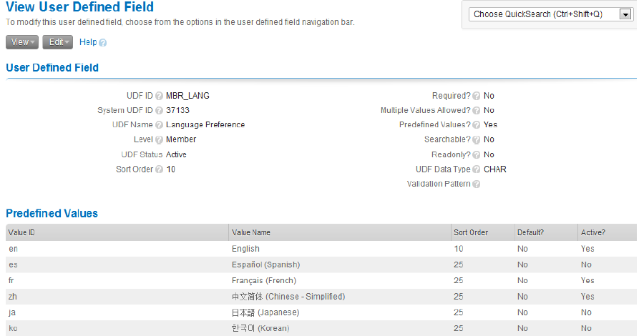
Task: Open the Help link
Action: [88, 42]
